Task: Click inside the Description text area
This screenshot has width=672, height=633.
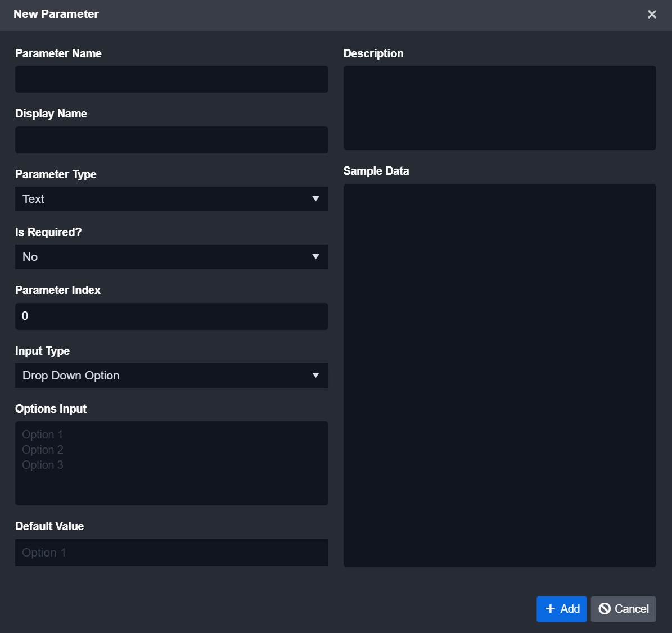Action: coord(499,108)
